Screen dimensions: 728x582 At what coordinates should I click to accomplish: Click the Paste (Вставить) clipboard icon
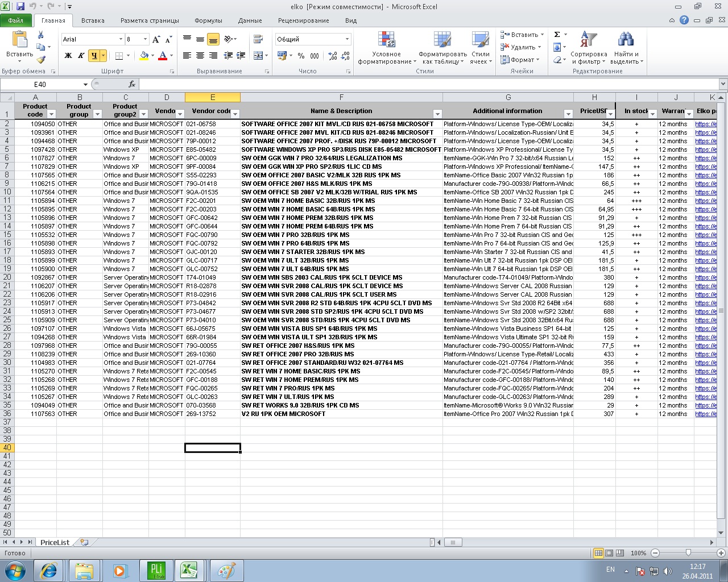(x=19, y=40)
